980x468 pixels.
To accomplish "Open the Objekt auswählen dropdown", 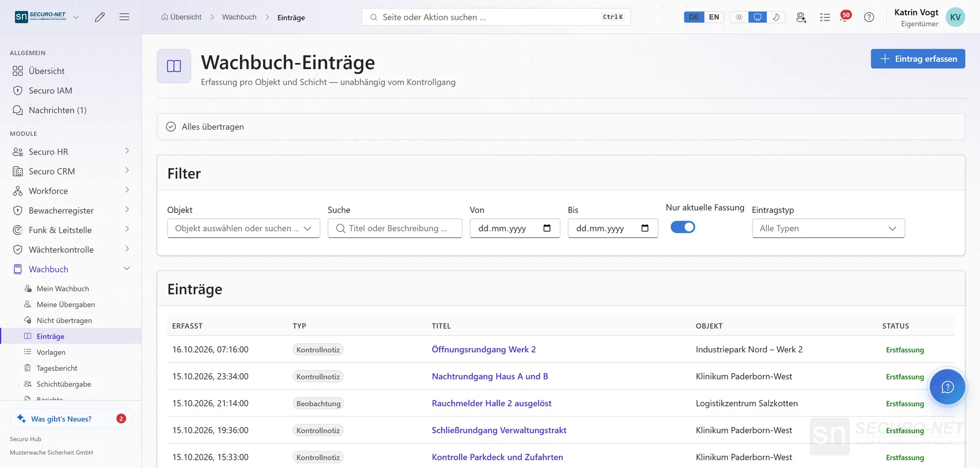I will pyautogui.click(x=243, y=228).
